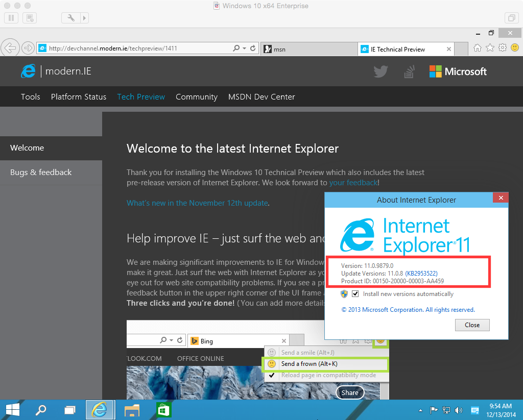Image resolution: width=523 pixels, height=420 pixels.
Task: Open the Windows Store taskbar icon
Action: click(x=163, y=410)
